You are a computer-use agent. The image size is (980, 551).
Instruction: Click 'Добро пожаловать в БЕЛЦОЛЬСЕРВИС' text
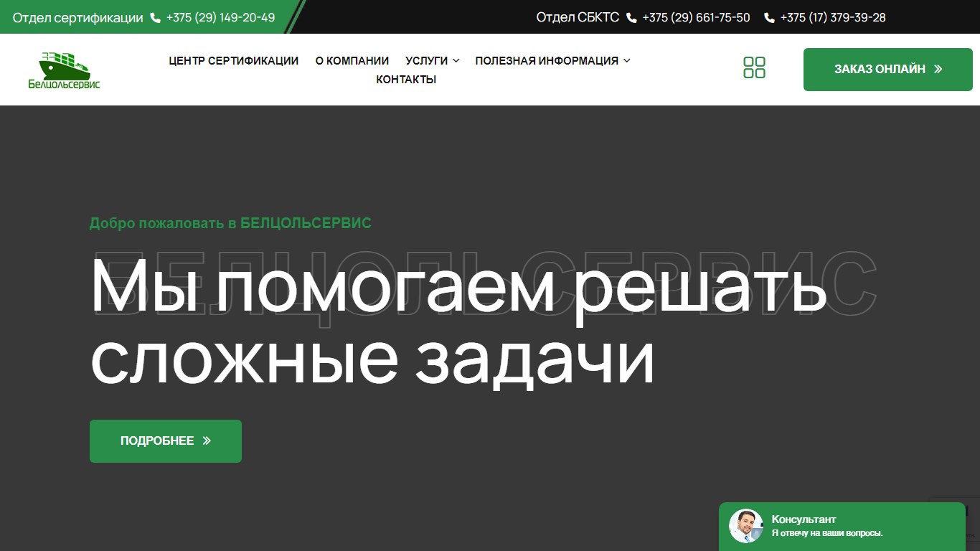click(x=230, y=223)
